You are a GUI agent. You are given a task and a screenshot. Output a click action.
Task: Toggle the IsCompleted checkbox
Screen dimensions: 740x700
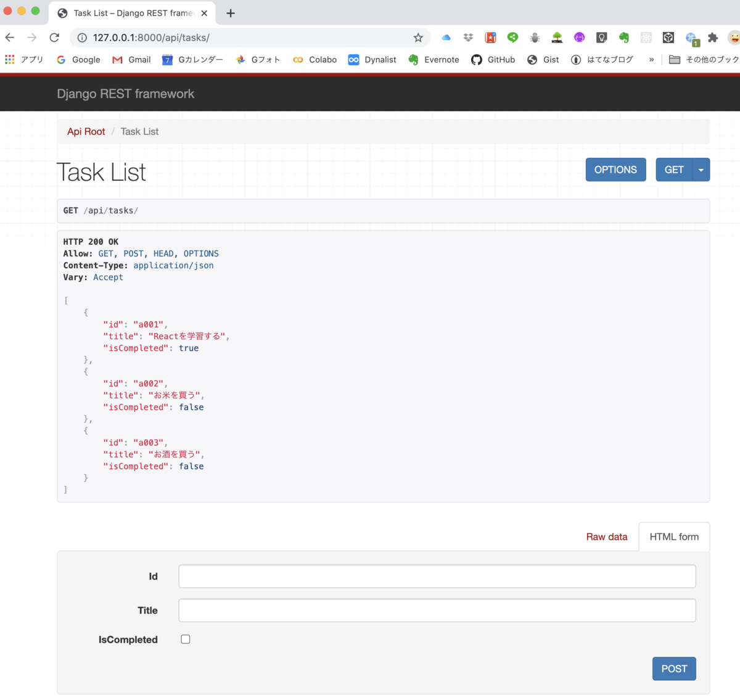point(186,640)
